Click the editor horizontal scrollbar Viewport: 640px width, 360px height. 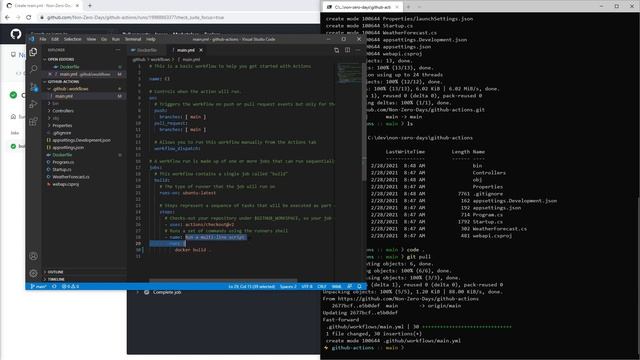(x=223, y=280)
